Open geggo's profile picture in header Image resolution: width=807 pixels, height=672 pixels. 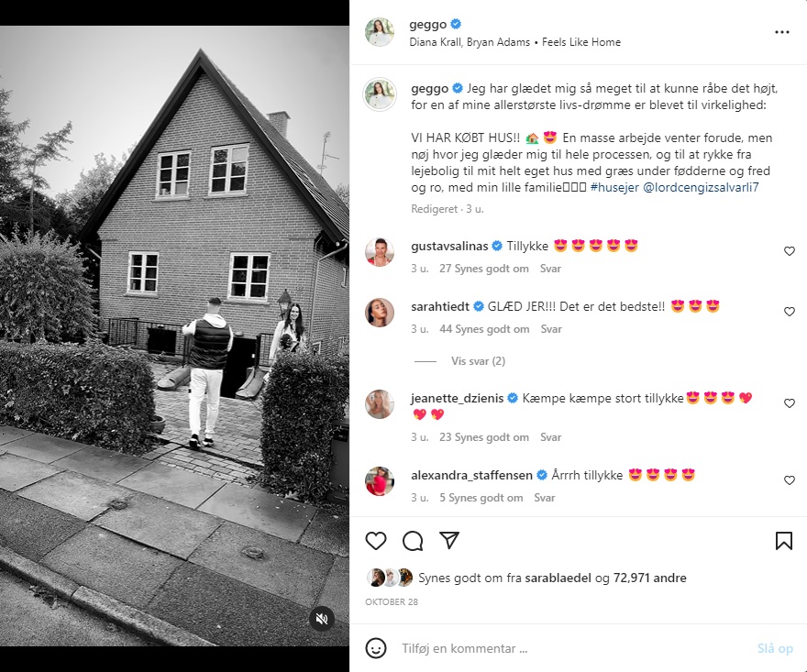pos(380,32)
